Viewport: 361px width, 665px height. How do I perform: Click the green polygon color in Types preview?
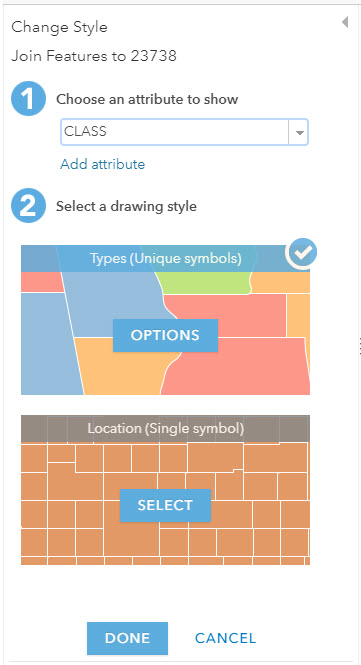click(x=204, y=283)
